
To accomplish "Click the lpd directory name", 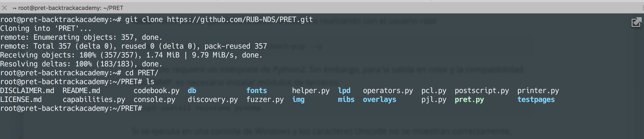I will point(344,91).
